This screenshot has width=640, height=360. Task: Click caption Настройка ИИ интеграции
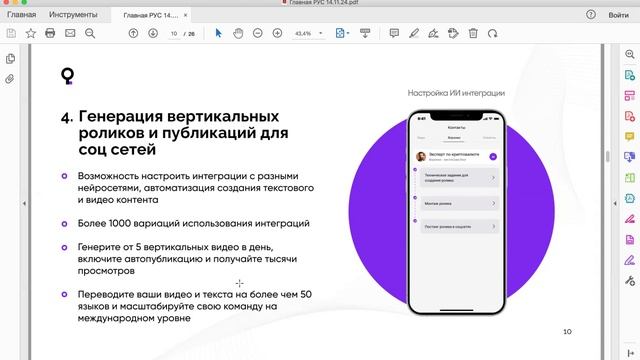[456, 93]
